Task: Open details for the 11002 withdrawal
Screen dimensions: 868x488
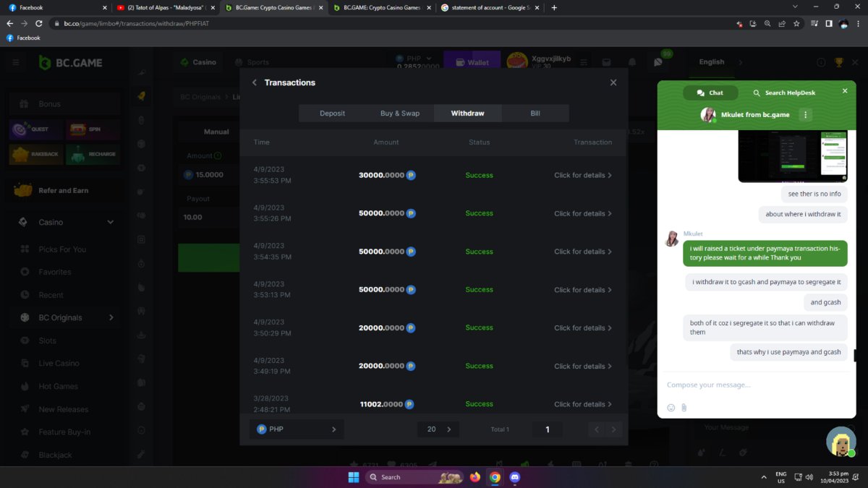Action: point(582,404)
